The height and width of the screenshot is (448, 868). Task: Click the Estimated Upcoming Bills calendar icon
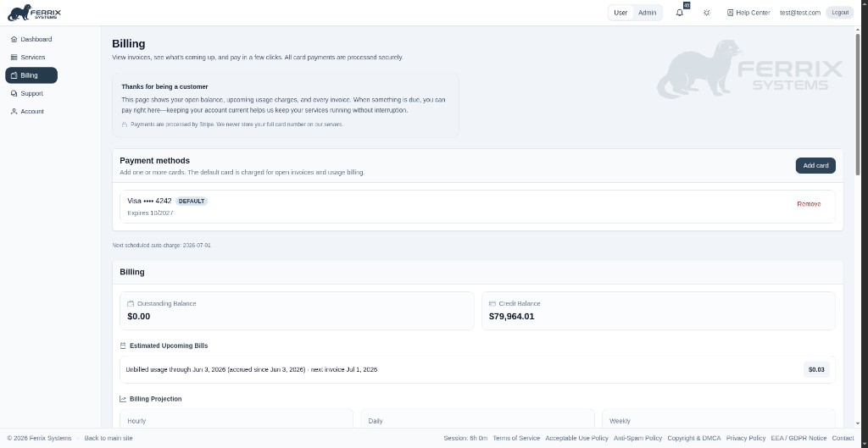pos(123,346)
